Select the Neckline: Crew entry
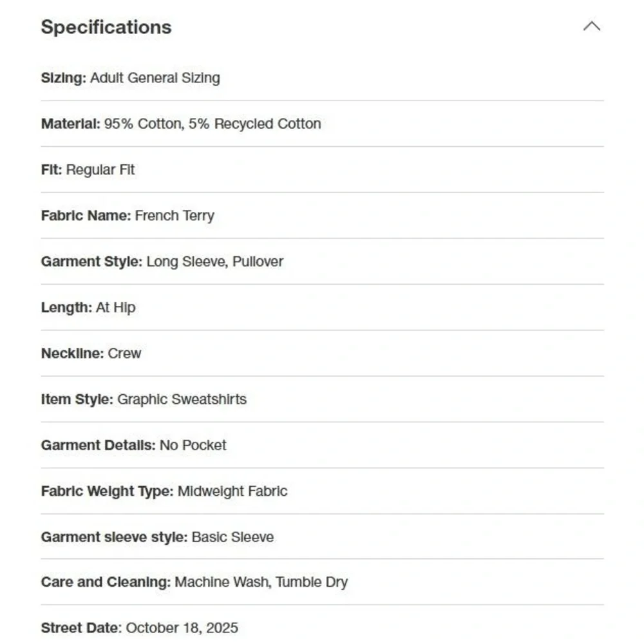Viewport: 644px width, 644px height. (x=91, y=353)
